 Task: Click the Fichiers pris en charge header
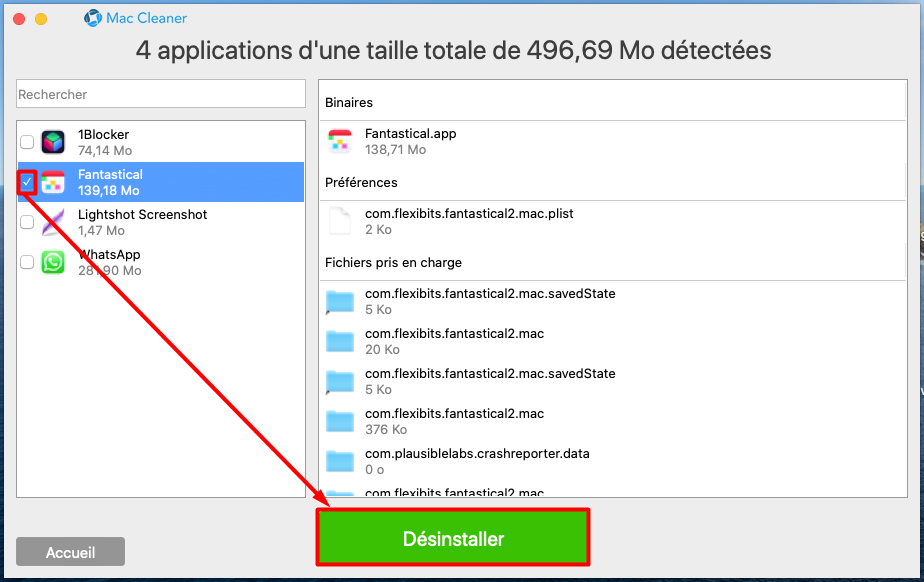394,263
